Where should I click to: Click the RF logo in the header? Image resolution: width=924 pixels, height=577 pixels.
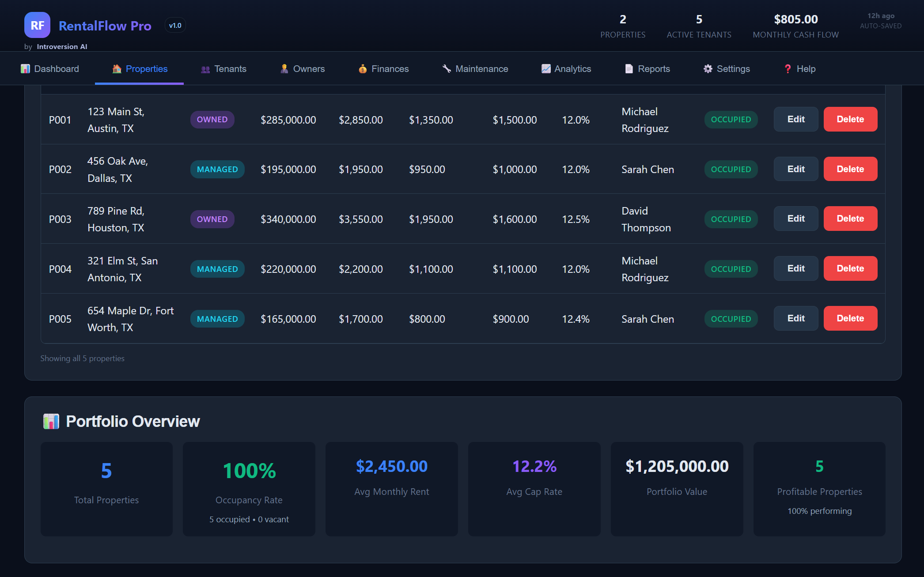point(37,25)
